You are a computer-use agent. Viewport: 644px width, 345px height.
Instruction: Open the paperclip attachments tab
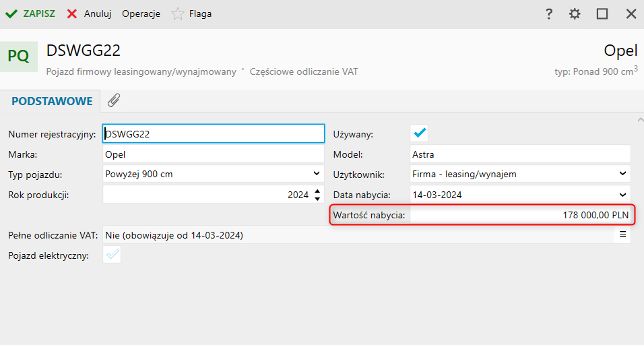point(114,100)
